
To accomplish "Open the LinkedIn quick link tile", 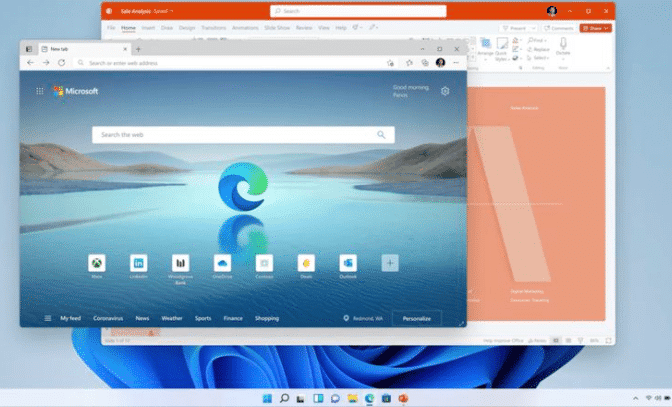I will coord(139,262).
